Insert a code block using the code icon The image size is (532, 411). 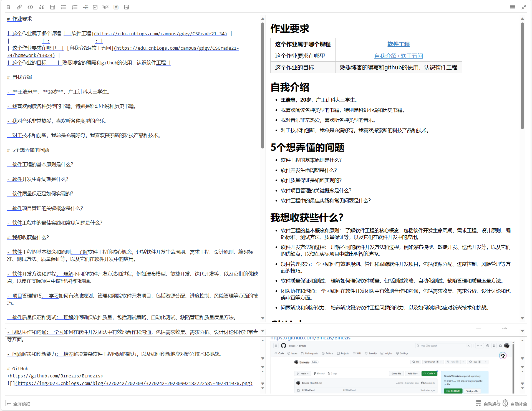click(x=31, y=7)
